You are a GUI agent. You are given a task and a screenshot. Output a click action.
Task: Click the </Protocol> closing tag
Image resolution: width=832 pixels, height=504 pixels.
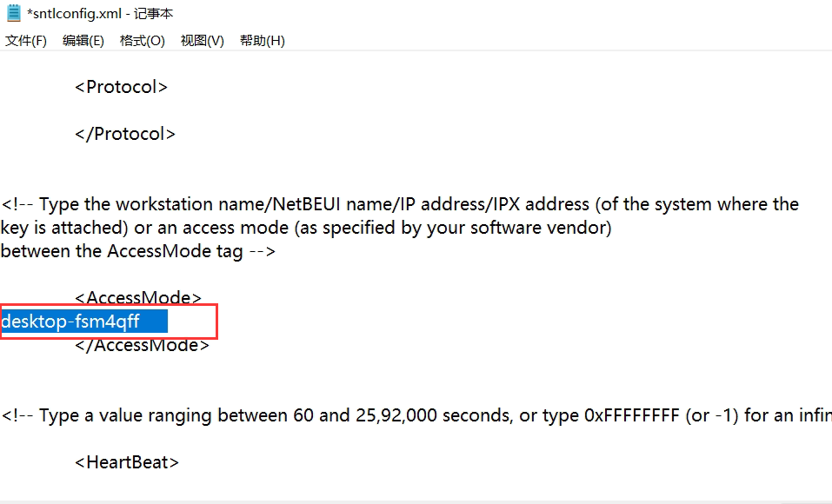(x=125, y=134)
